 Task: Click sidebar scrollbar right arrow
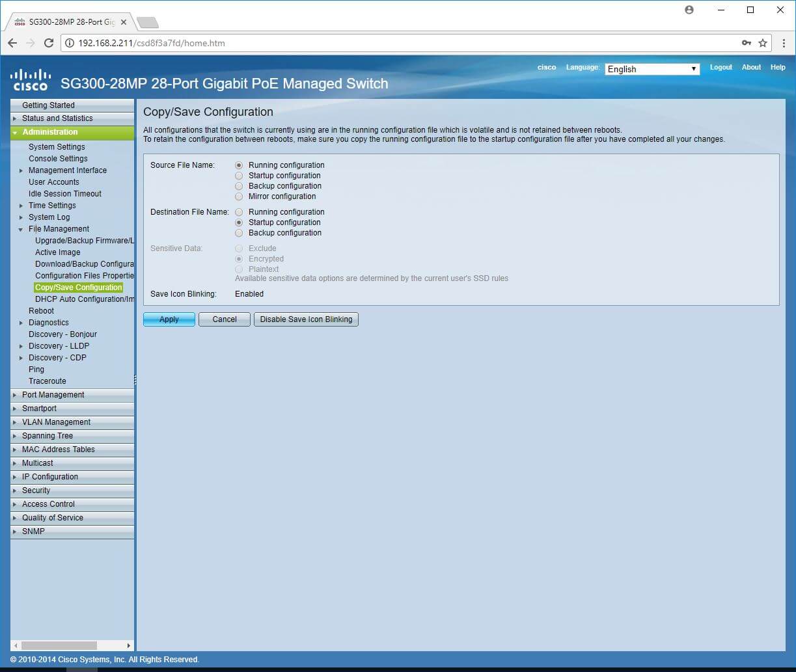click(129, 645)
